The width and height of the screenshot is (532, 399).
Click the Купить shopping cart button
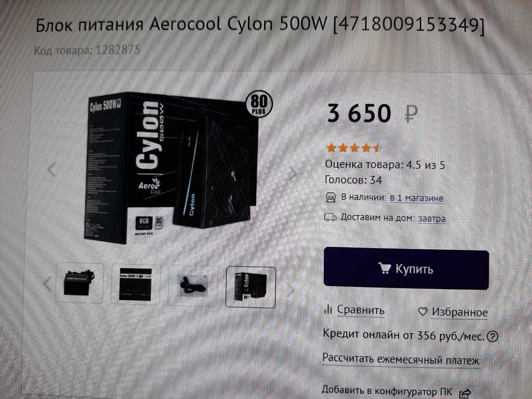406,269
